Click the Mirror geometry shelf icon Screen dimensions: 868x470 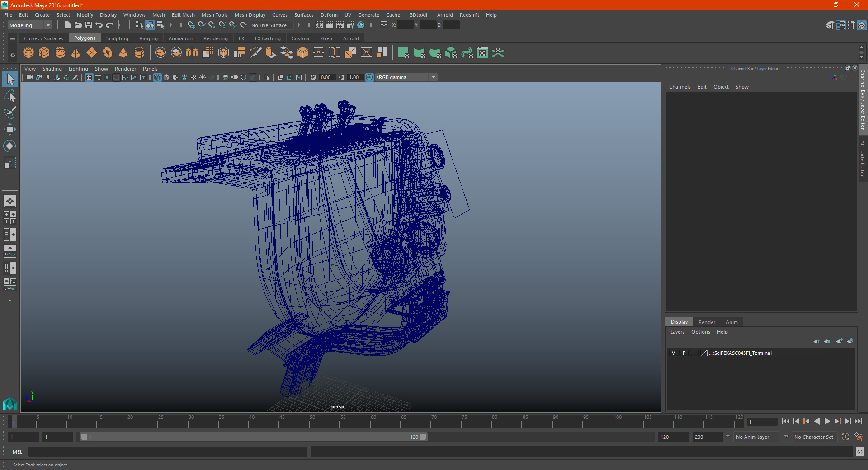click(x=192, y=53)
